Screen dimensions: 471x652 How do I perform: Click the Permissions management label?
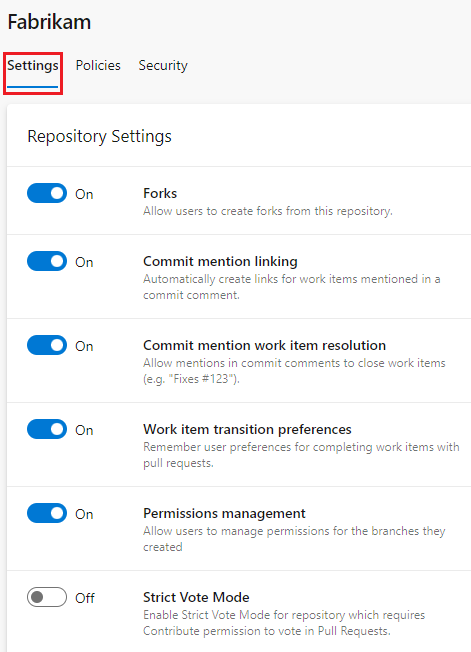(224, 514)
